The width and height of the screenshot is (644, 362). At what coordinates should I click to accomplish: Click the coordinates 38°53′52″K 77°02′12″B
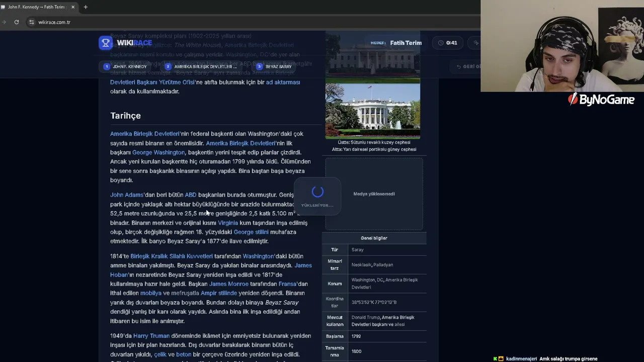374,303
